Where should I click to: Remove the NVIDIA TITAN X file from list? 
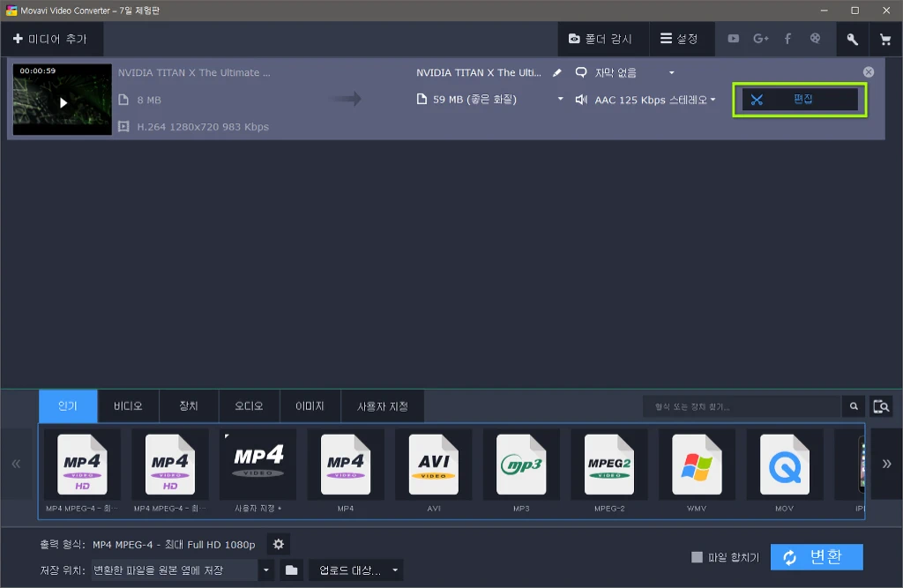pos(869,72)
